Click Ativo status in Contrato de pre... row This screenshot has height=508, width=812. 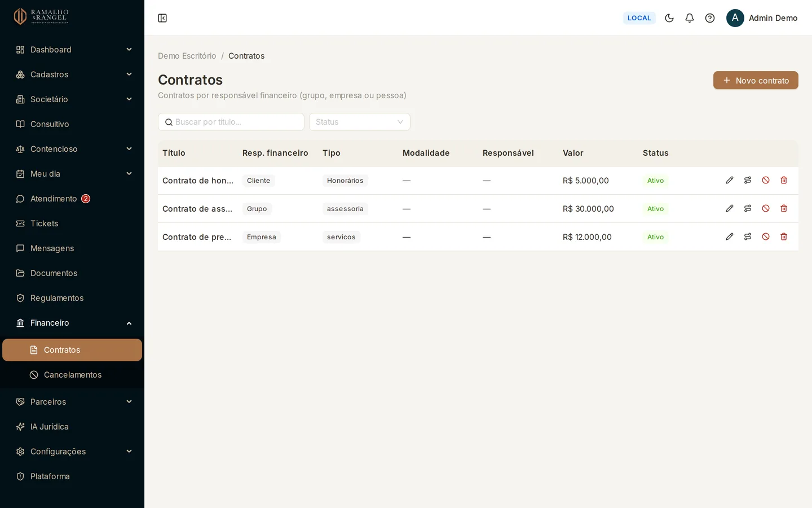655,237
